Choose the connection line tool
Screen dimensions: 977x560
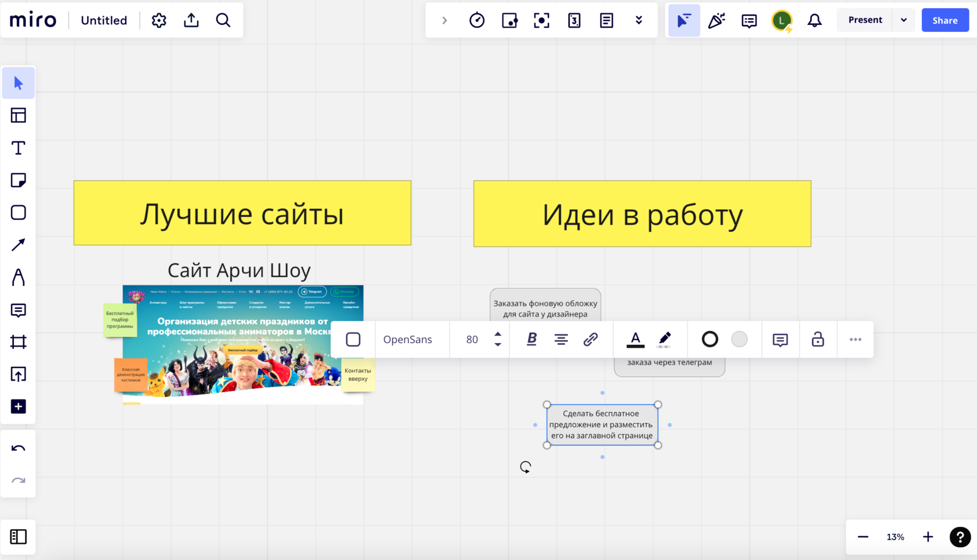tap(18, 244)
